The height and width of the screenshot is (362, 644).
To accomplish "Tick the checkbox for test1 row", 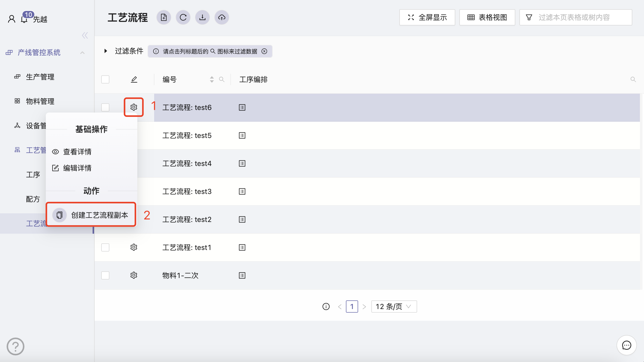I will coord(105,247).
